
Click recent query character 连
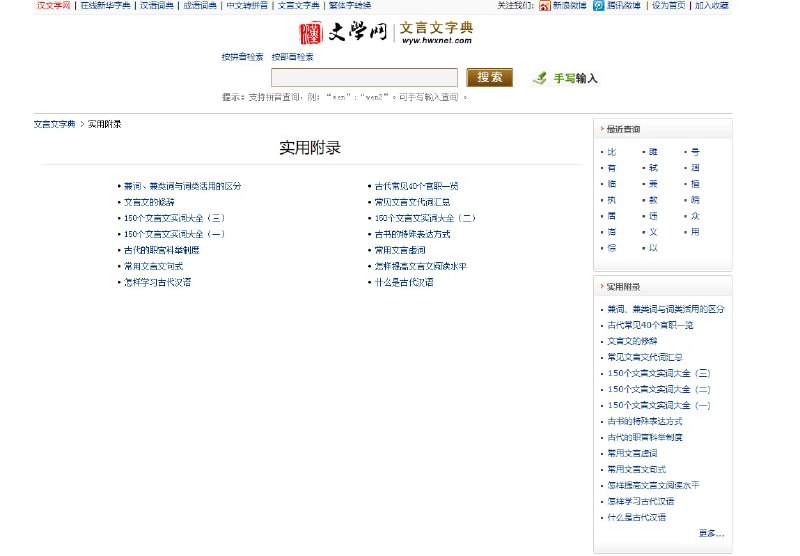(654, 216)
